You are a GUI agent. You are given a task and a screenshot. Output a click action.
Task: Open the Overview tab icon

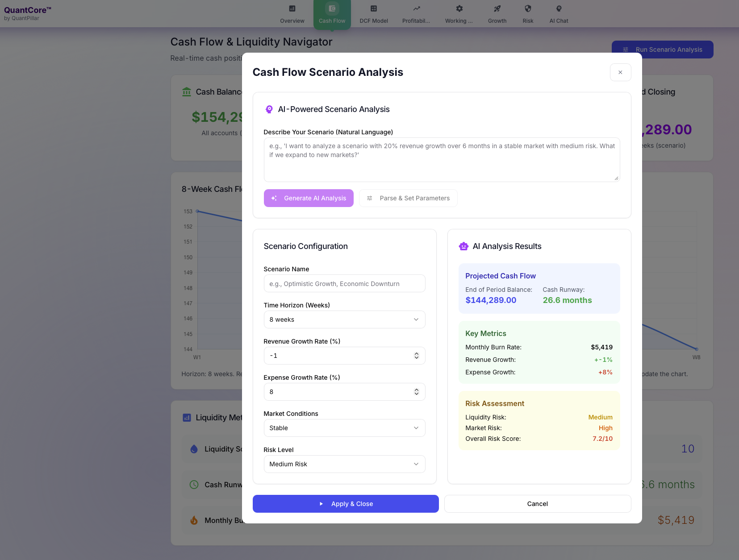[292, 8]
